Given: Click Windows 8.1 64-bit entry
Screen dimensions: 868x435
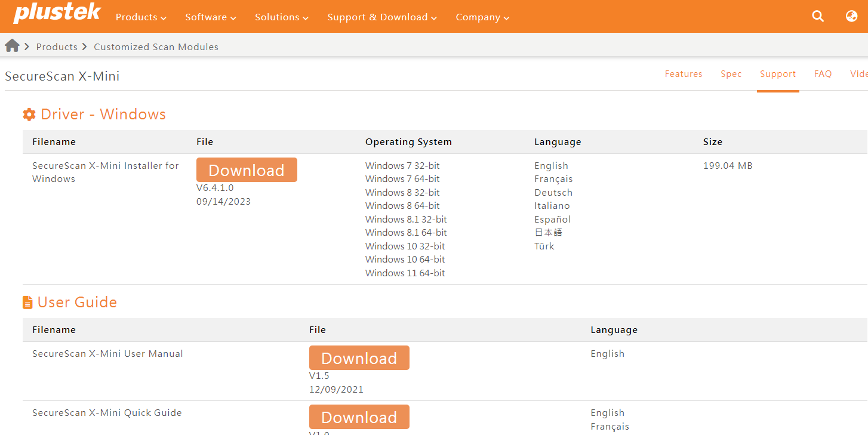Looking at the screenshot, I should (x=406, y=233).
